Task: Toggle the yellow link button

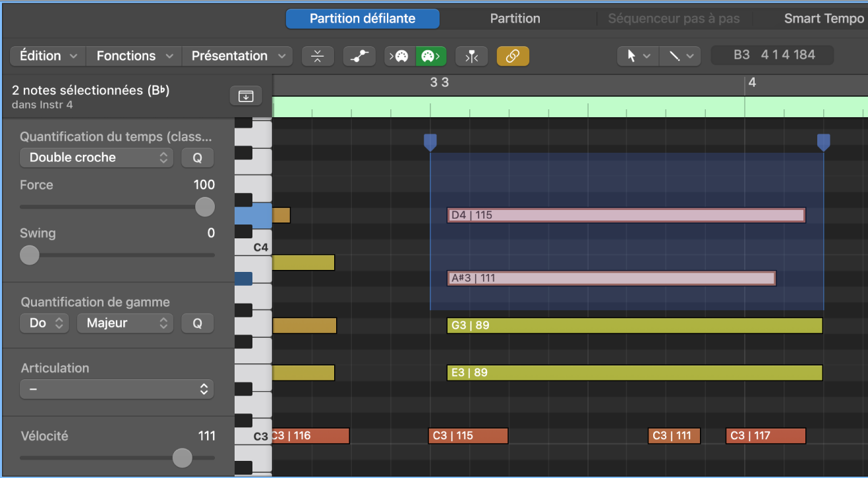Action: (x=513, y=56)
